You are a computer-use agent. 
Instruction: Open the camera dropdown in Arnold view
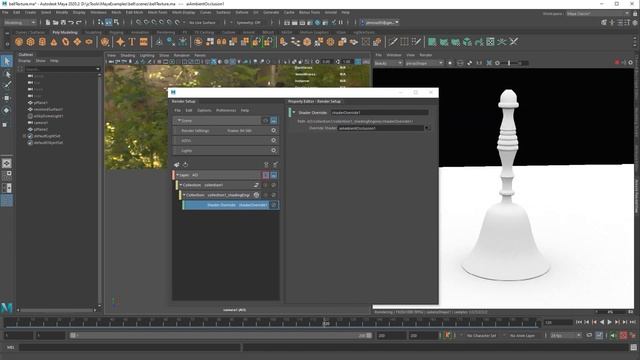(x=424, y=63)
